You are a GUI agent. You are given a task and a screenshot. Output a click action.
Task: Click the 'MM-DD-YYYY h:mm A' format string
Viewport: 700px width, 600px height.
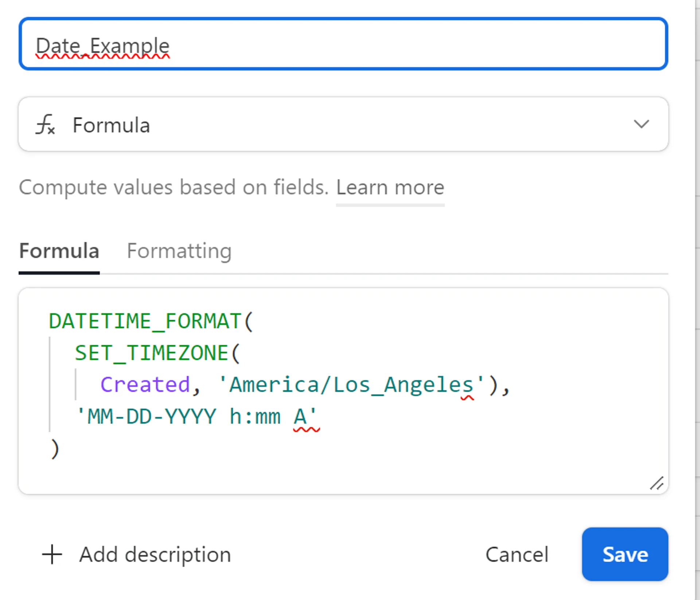[196, 416]
